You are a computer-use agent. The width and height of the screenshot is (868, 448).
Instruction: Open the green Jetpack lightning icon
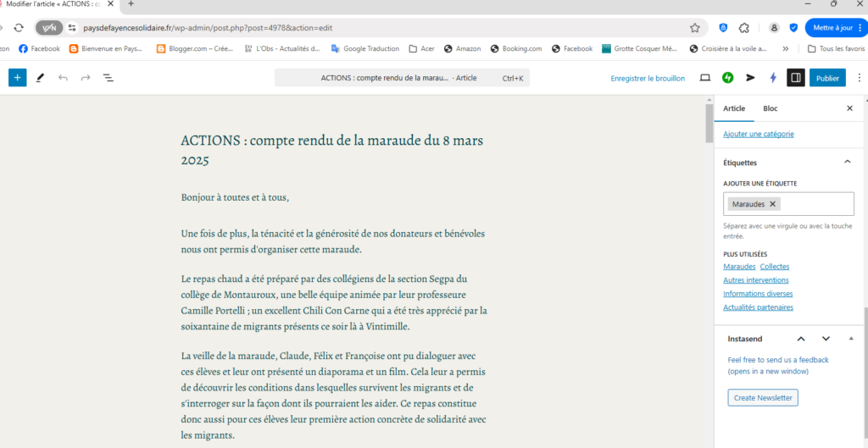(x=727, y=78)
